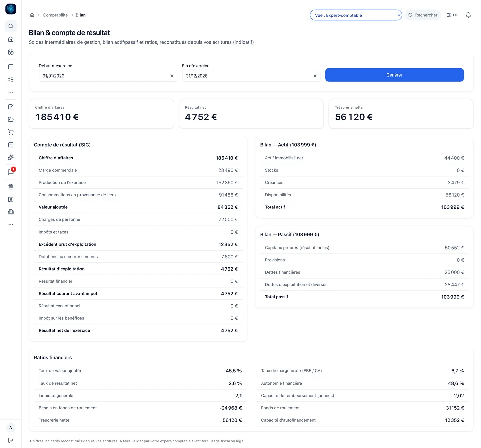Click the 'Capacité d'autofinancement' ratio label
This screenshot has width=481, height=448.
coord(288,420)
